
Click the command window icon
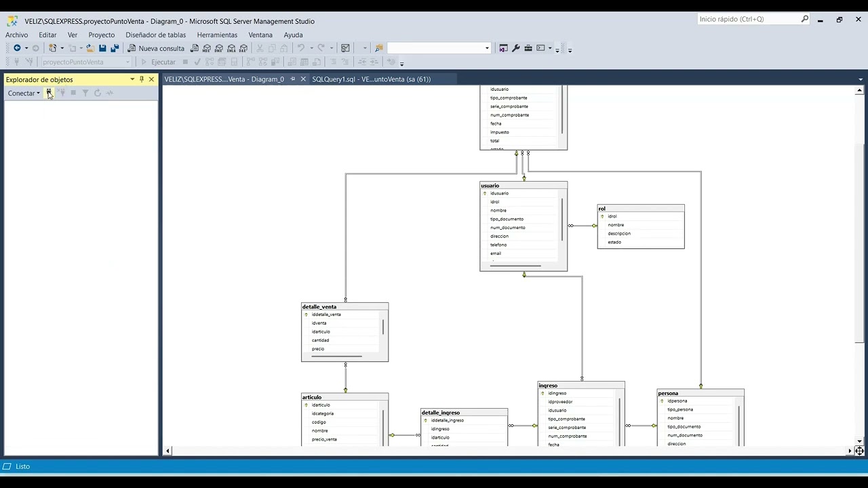click(x=541, y=48)
